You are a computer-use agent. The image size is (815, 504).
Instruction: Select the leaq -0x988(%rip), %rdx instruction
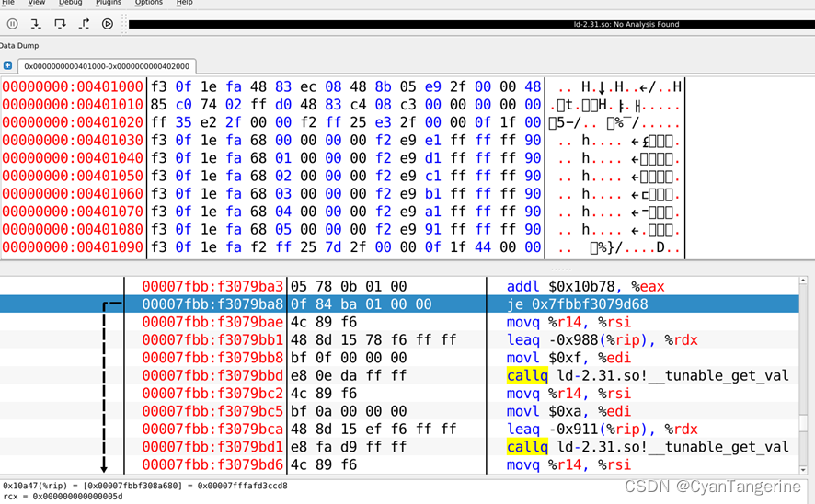click(x=602, y=339)
